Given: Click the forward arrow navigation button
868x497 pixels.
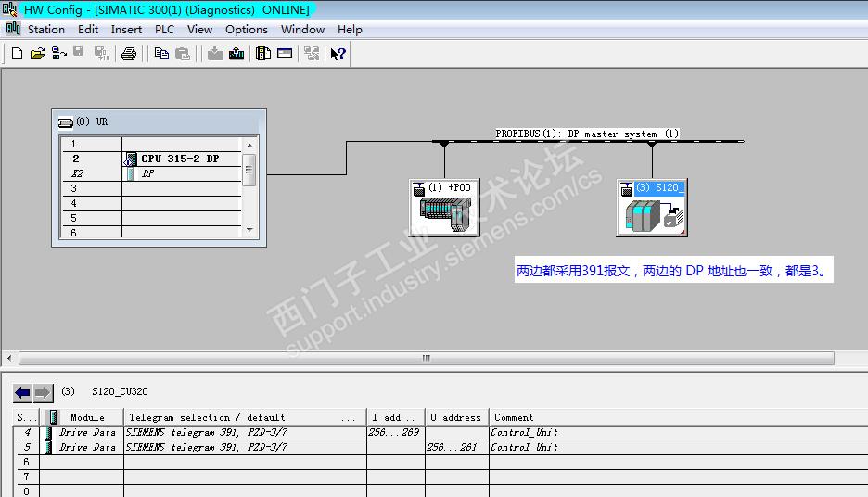Looking at the screenshot, I should click(x=43, y=393).
